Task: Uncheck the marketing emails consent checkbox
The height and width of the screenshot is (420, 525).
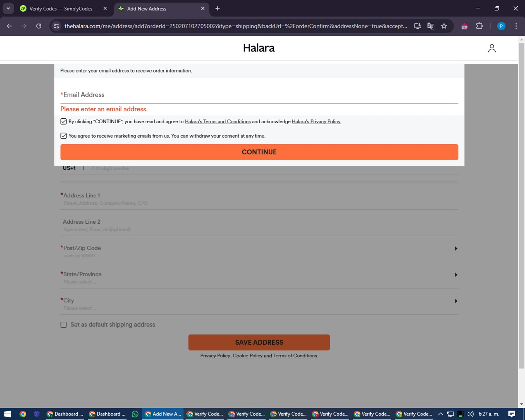Action: 63,136
